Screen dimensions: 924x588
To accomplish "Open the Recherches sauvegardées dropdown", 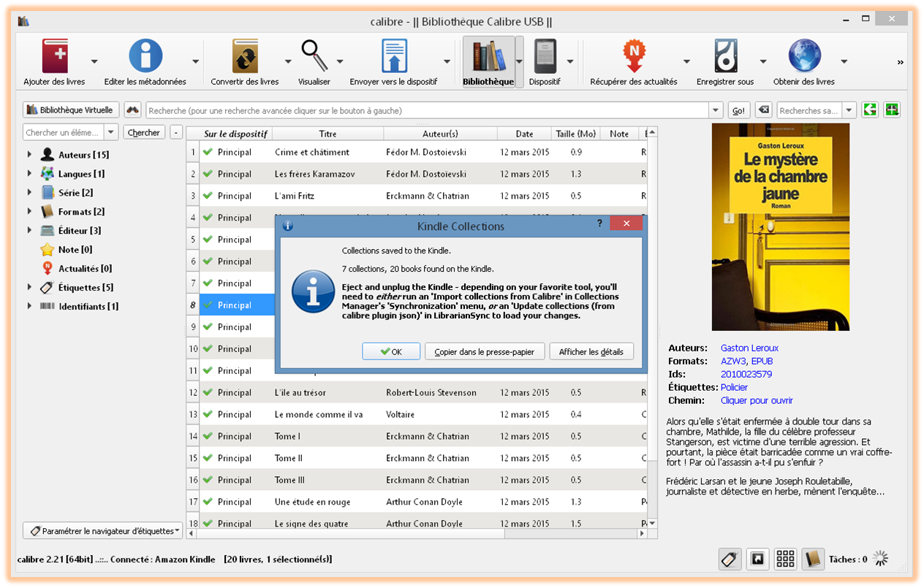I will [x=849, y=110].
